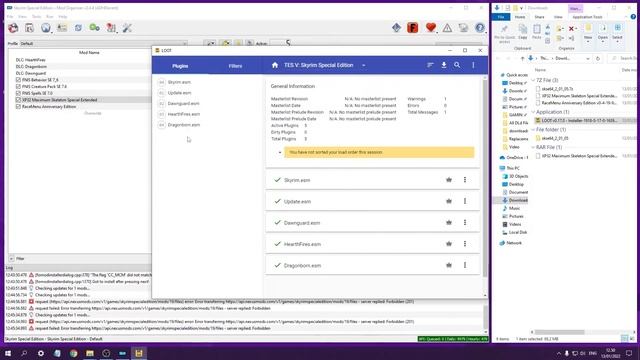The height and width of the screenshot is (360, 640).
Task: Open the File tab in File Explorer
Action: click(x=501, y=17)
